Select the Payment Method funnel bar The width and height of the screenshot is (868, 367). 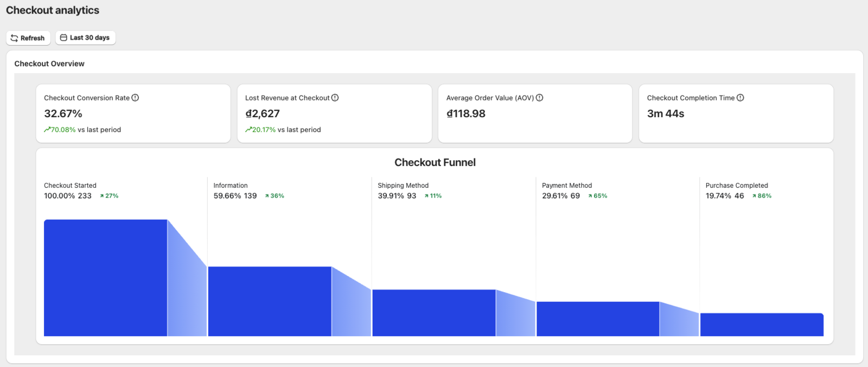click(598, 319)
